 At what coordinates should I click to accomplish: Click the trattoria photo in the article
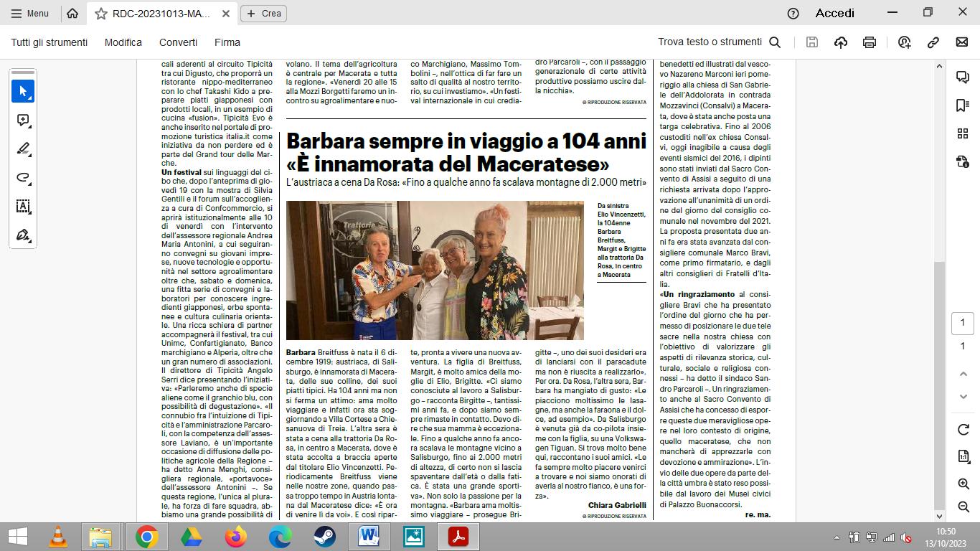435,270
